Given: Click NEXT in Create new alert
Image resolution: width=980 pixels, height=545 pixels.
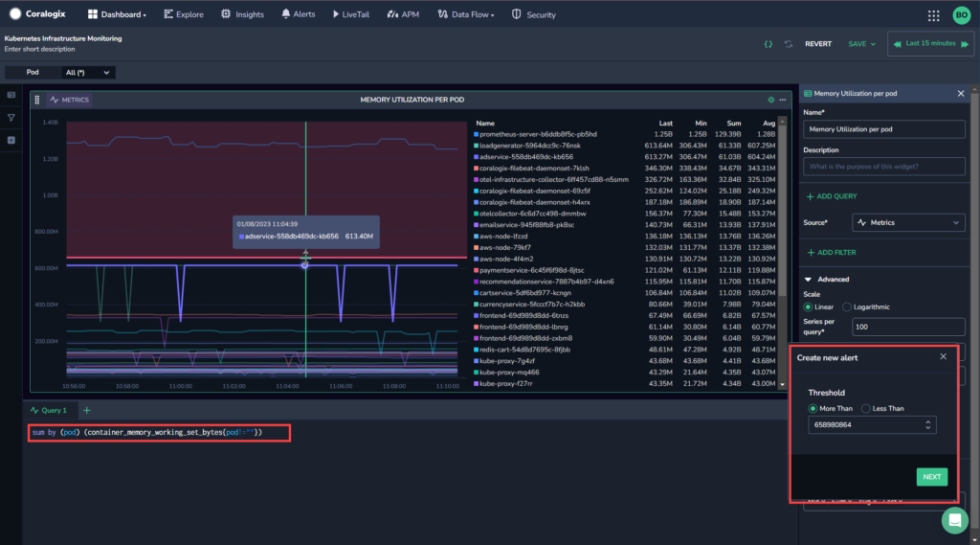Looking at the screenshot, I should 932,477.
